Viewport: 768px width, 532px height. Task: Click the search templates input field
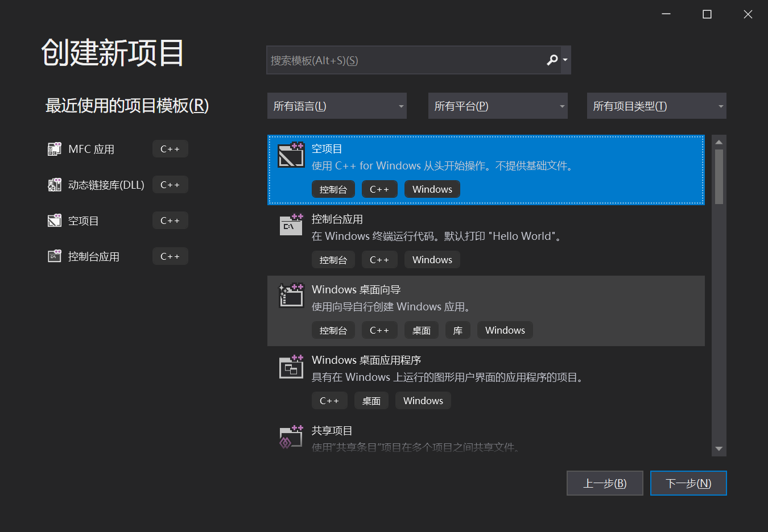tap(398, 60)
